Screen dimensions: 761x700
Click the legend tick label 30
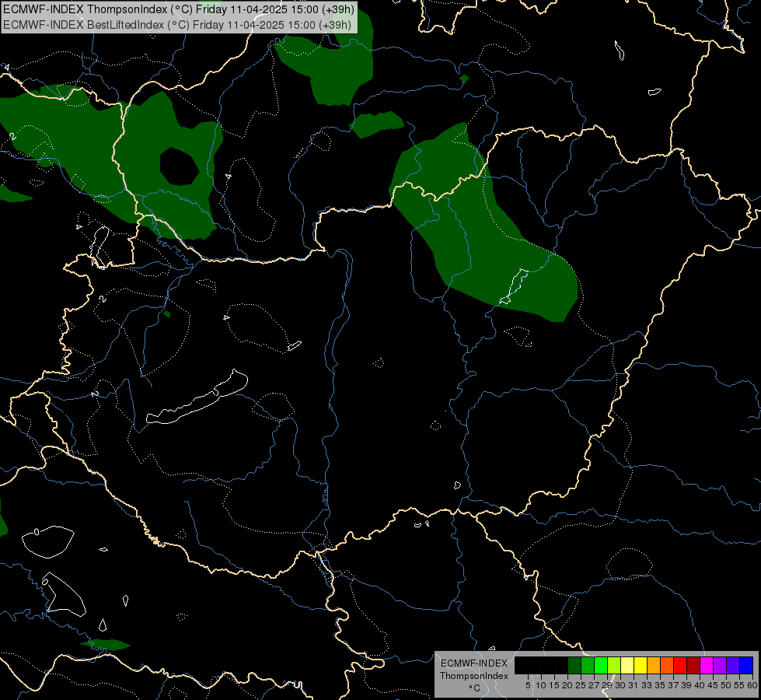[620, 685]
